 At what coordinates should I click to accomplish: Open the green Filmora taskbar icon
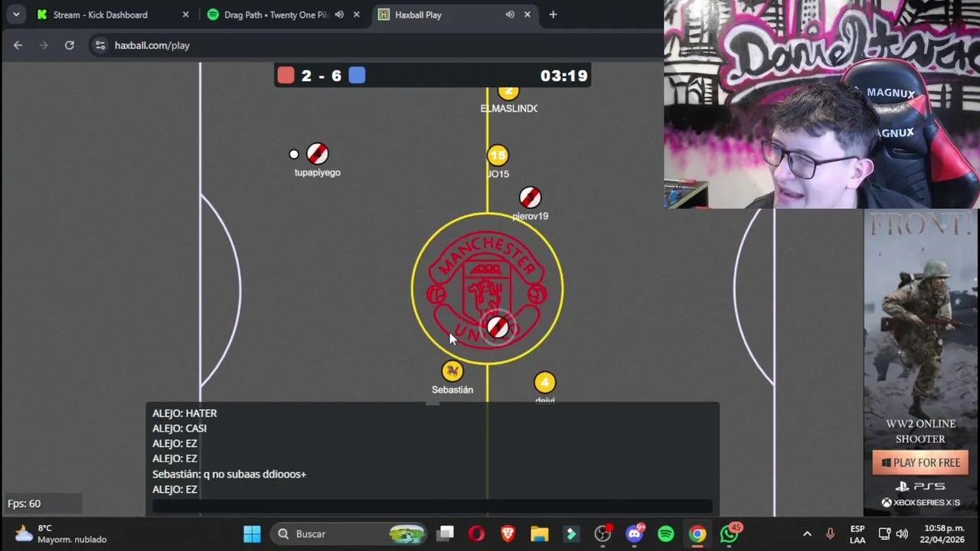click(x=571, y=533)
